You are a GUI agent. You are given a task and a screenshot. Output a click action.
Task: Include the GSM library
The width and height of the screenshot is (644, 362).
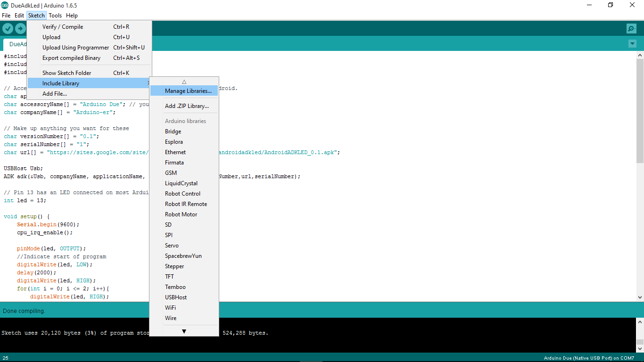point(184,173)
